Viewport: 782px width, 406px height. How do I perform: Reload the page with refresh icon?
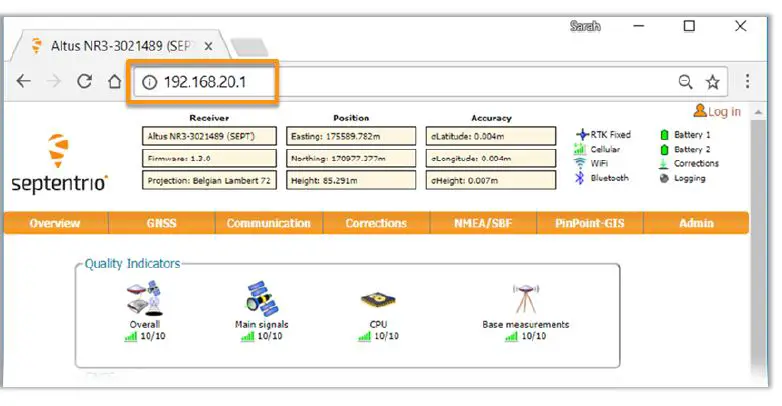tap(84, 81)
